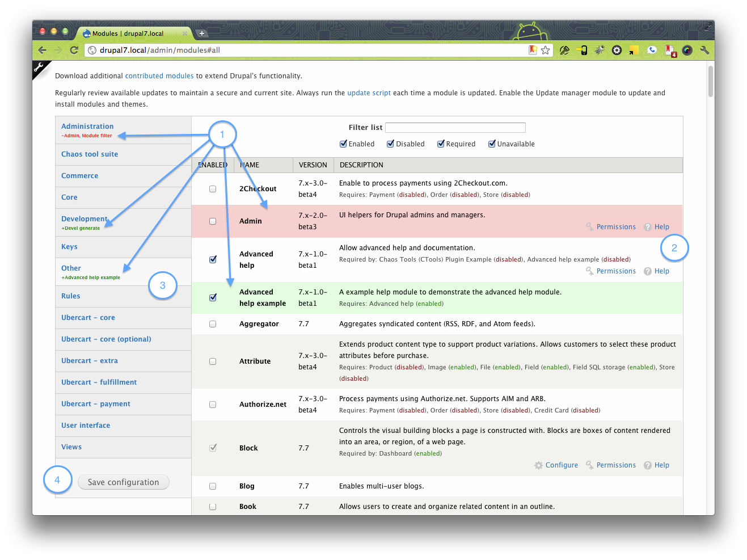Enable the Admin module checkbox
The height and width of the screenshot is (560, 747).
tap(213, 221)
